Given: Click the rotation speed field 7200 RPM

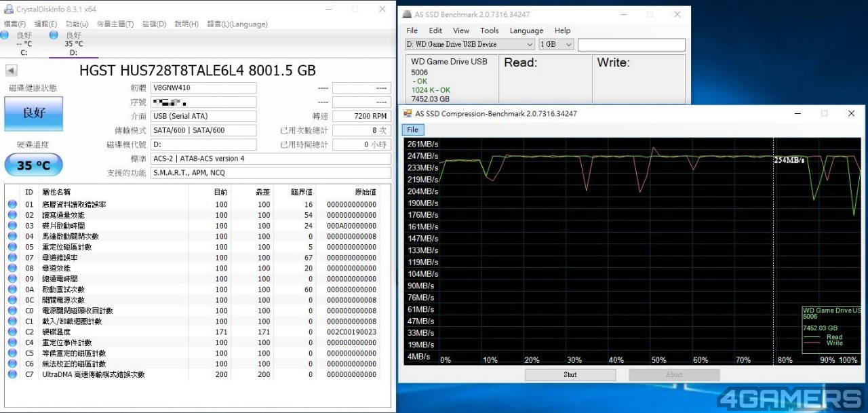Looking at the screenshot, I should point(361,116).
